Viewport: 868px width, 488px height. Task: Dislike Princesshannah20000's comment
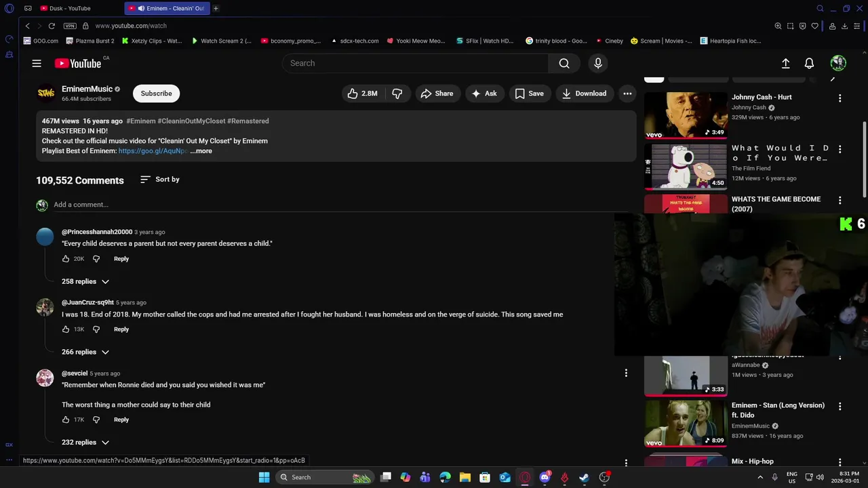(x=96, y=259)
